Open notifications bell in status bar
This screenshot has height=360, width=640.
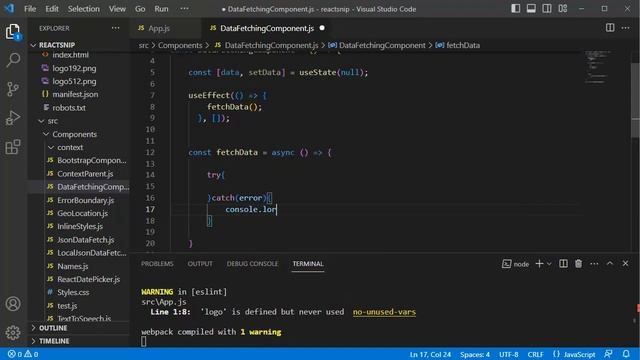(x=626, y=354)
